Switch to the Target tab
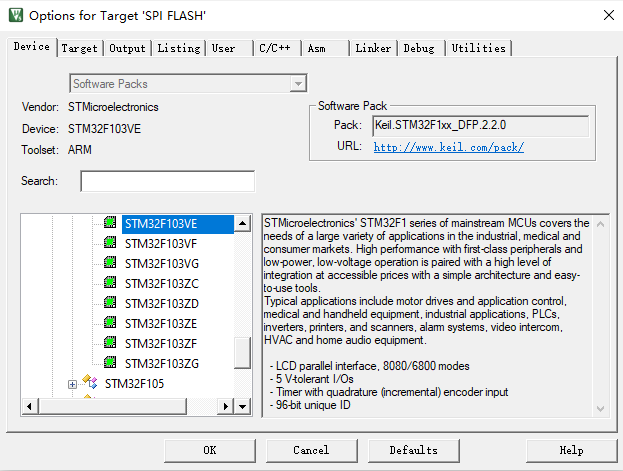The width and height of the screenshot is (623, 471). pos(79,48)
